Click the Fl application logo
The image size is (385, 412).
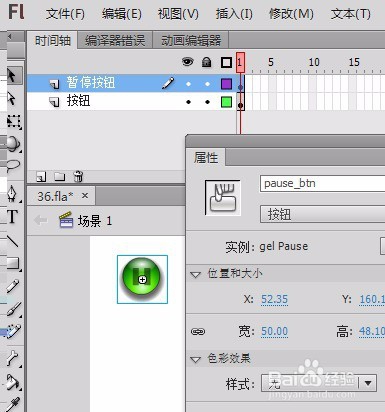pos(16,12)
